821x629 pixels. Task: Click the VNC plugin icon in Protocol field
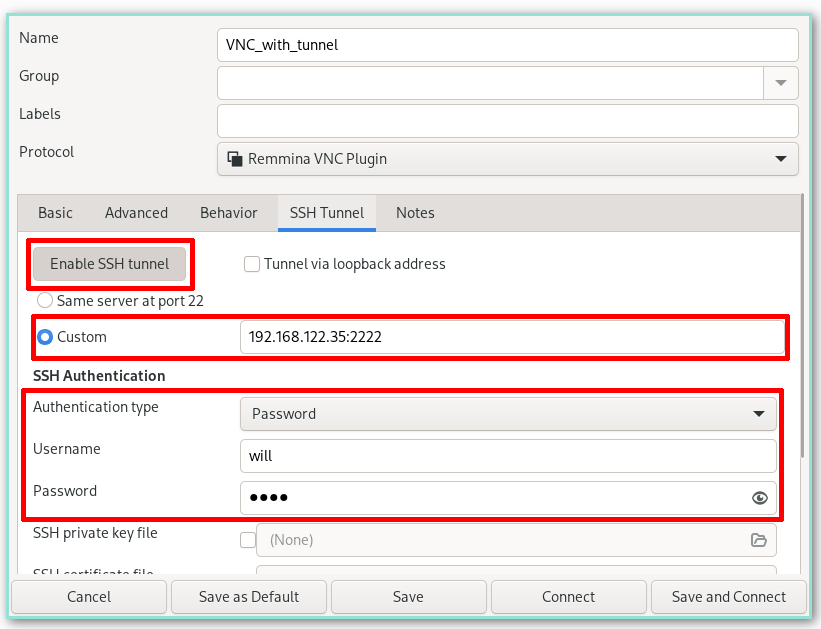coord(235,159)
